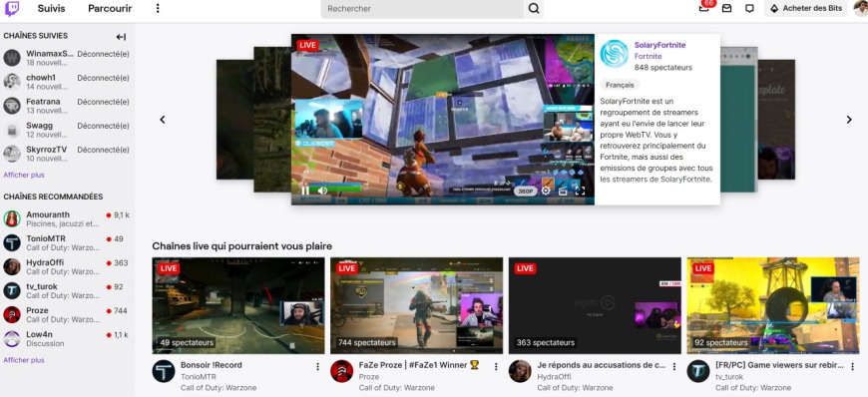Click SolaryFortnite channel logo

(x=614, y=54)
